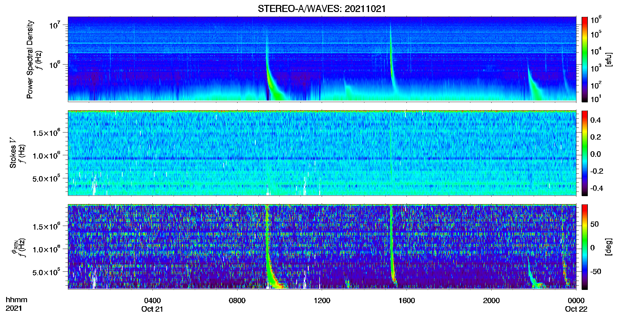Click the hhmm axis format label
644x332 pixels.
pos(17,300)
